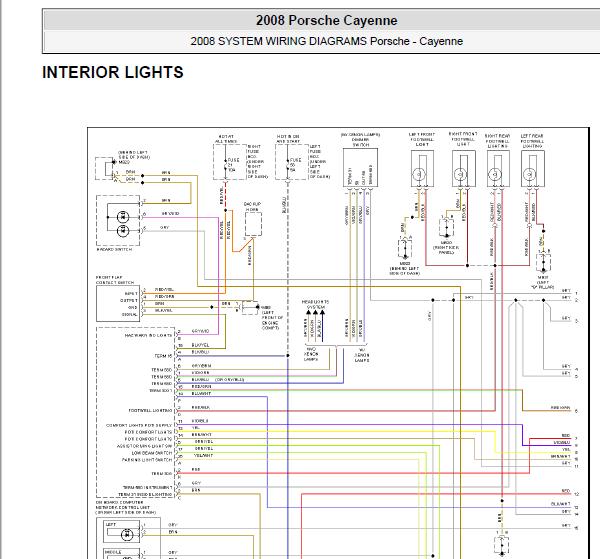Click the lower hazard switch LED symbol
Image resolution: width=600 pixels, height=559 pixels.
(123, 230)
